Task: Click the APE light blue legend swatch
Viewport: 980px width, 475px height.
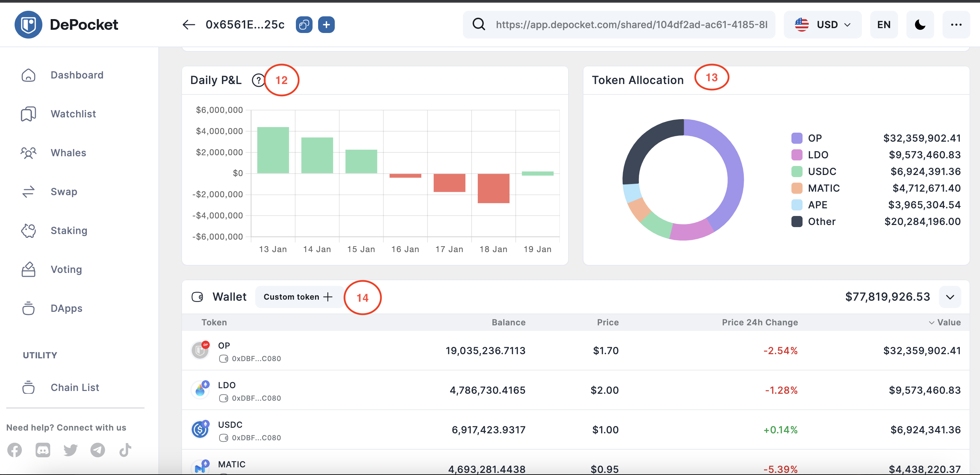Action: pos(797,205)
